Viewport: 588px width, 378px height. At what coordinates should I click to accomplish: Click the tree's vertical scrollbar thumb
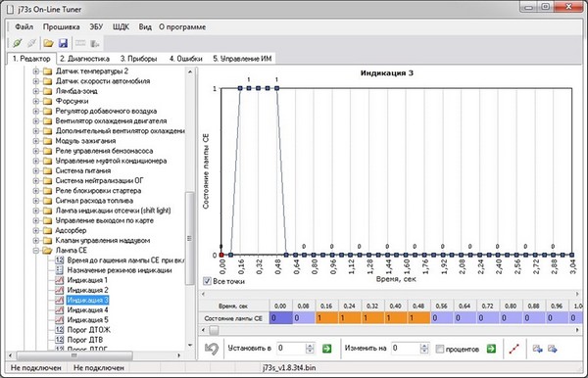click(190, 238)
